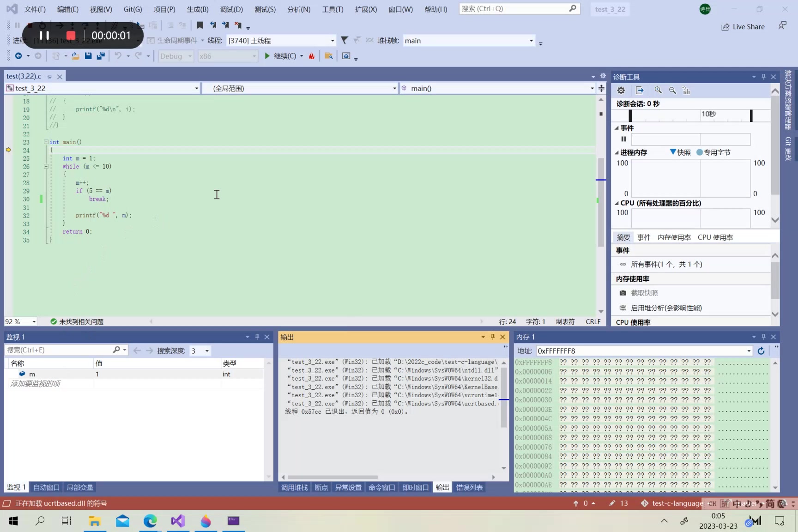Image resolution: width=798 pixels, height=532 pixels.
Task: Click the thread filter funnel icon
Action: (x=344, y=41)
